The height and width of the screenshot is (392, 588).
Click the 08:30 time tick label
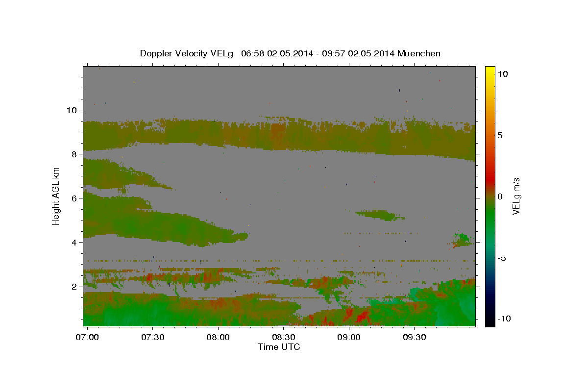point(283,337)
